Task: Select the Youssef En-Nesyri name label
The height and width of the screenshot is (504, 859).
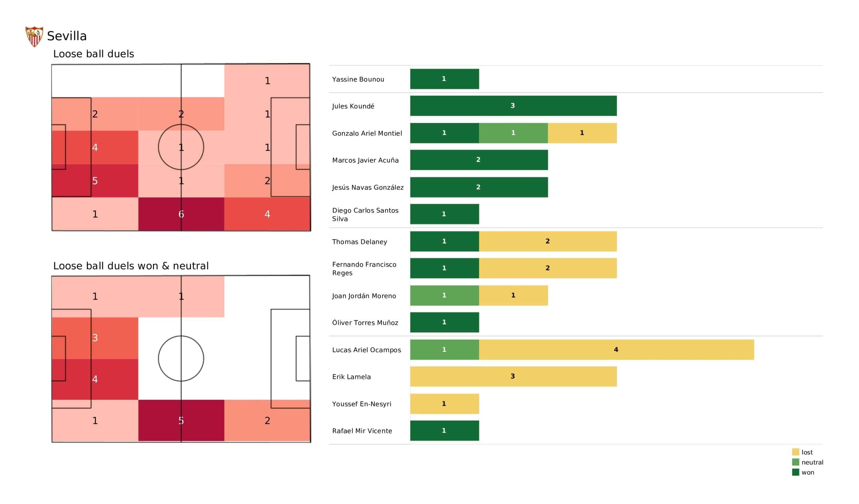Action: [361, 404]
